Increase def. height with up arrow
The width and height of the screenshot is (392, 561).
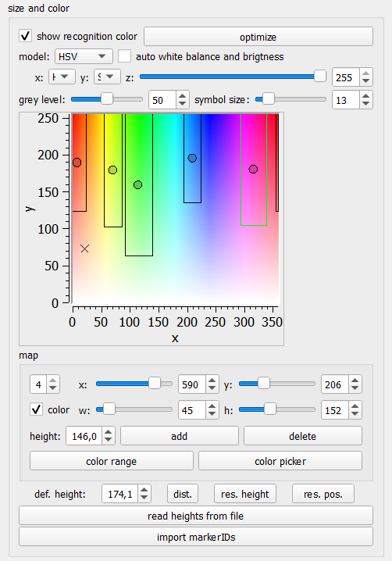tap(144, 490)
